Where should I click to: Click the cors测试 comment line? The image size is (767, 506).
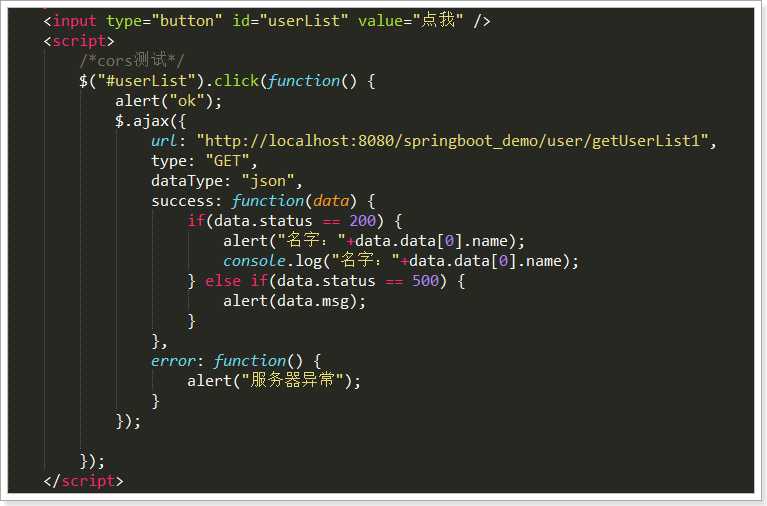click(x=132, y=61)
